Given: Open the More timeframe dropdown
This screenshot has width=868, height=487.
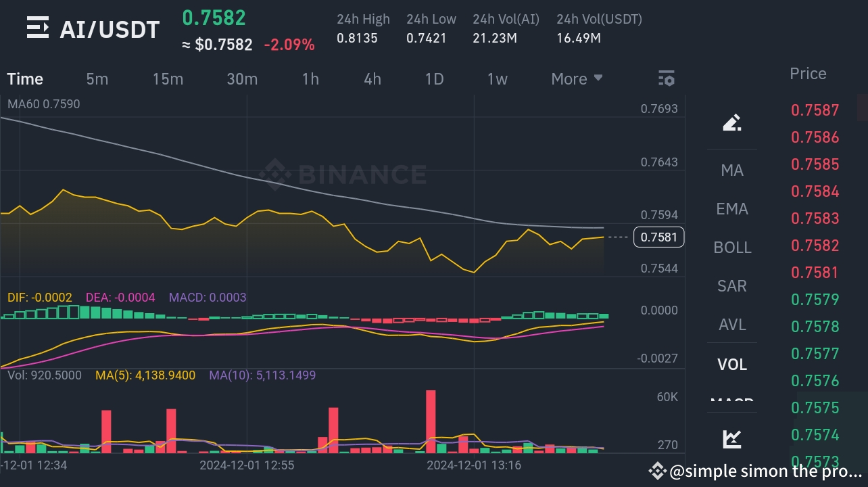Looking at the screenshot, I should point(576,78).
